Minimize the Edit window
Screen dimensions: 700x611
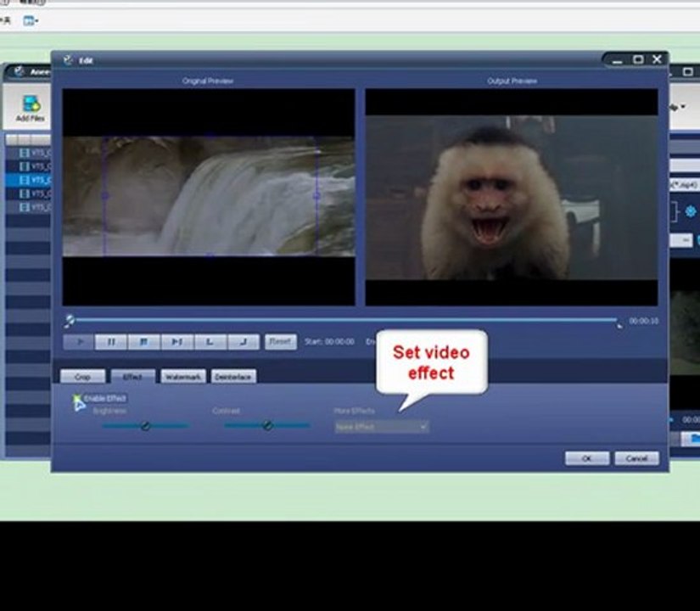(618, 60)
